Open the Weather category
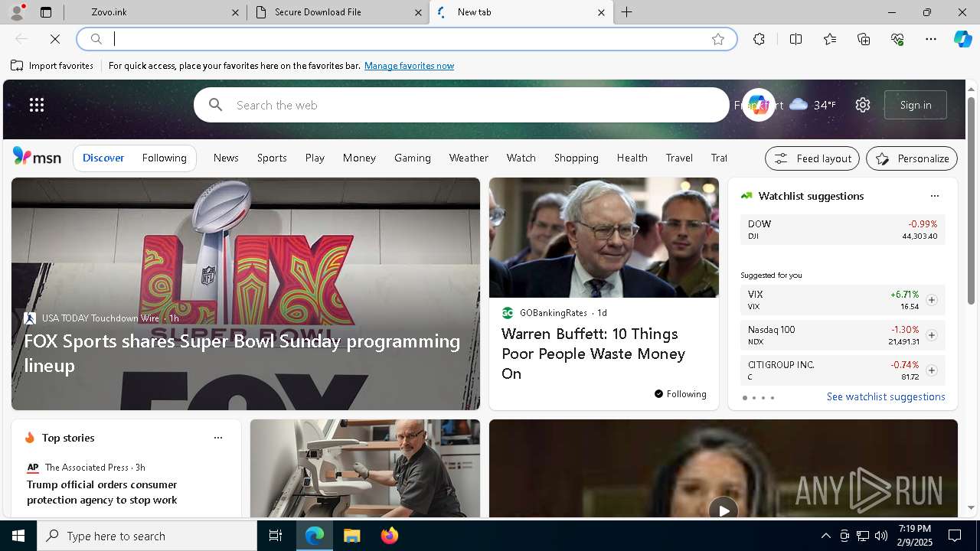Screen dimensions: 980x551 tap(469, 158)
